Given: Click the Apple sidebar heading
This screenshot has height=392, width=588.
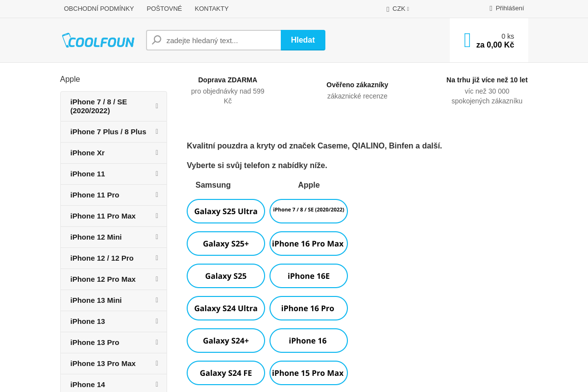Looking at the screenshot, I should [x=70, y=79].
